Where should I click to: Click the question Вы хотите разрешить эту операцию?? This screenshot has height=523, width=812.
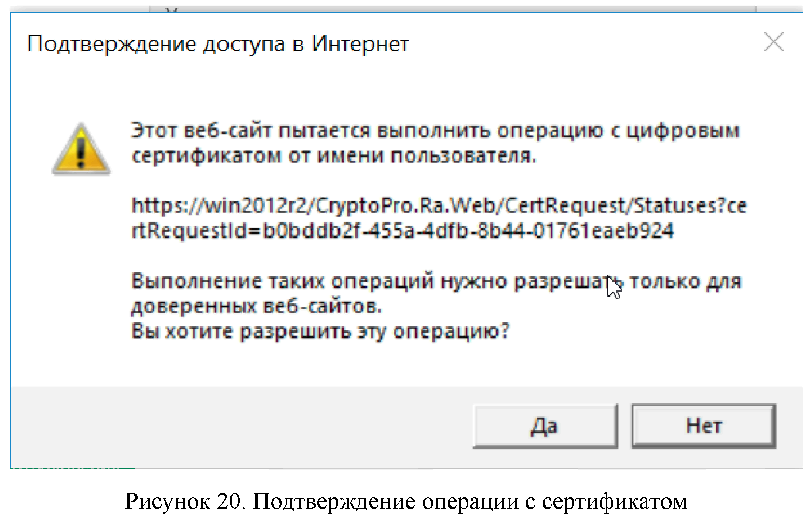click(320, 332)
